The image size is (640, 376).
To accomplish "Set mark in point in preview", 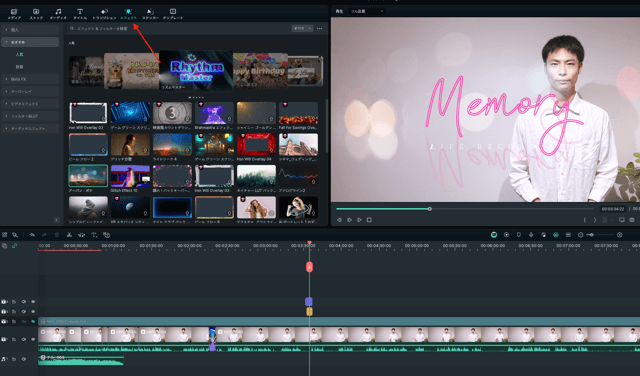I will pyautogui.click(x=584, y=220).
